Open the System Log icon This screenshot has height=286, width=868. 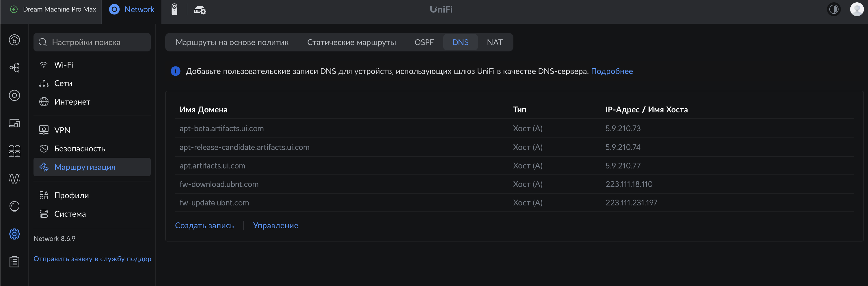pos(14,261)
